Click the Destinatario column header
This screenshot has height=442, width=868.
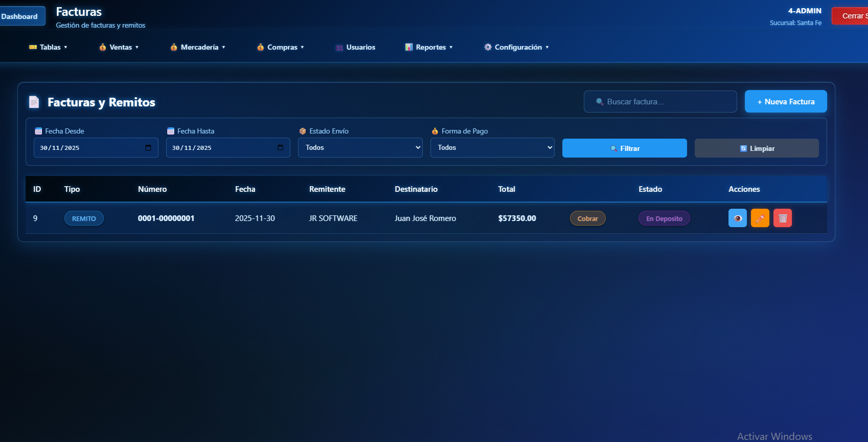click(416, 189)
